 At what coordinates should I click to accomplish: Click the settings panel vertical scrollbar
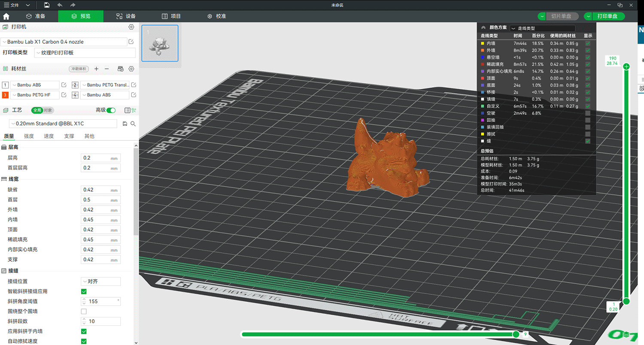pyautogui.click(x=136, y=191)
